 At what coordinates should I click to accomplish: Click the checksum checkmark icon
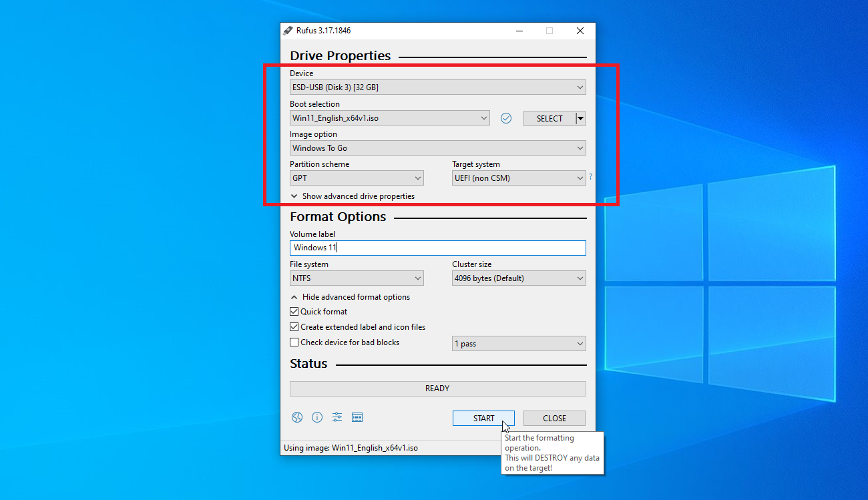click(x=506, y=118)
